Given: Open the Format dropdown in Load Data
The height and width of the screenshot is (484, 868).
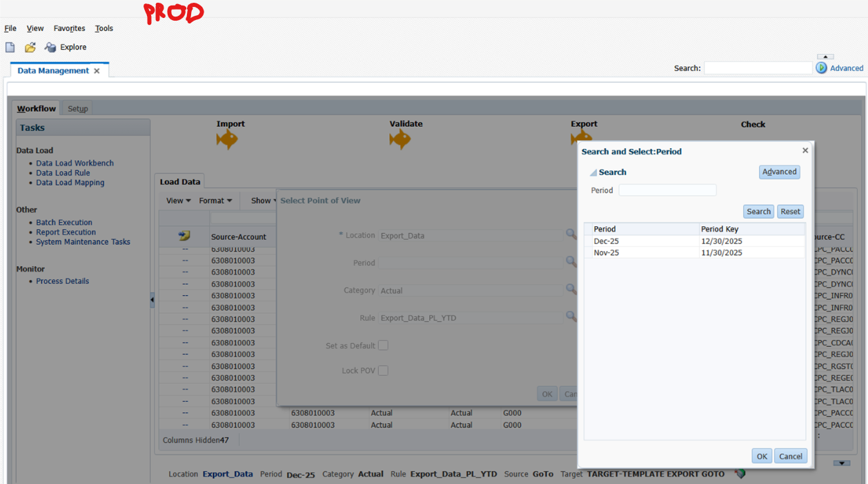Looking at the screenshot, I should click(215, 201).
